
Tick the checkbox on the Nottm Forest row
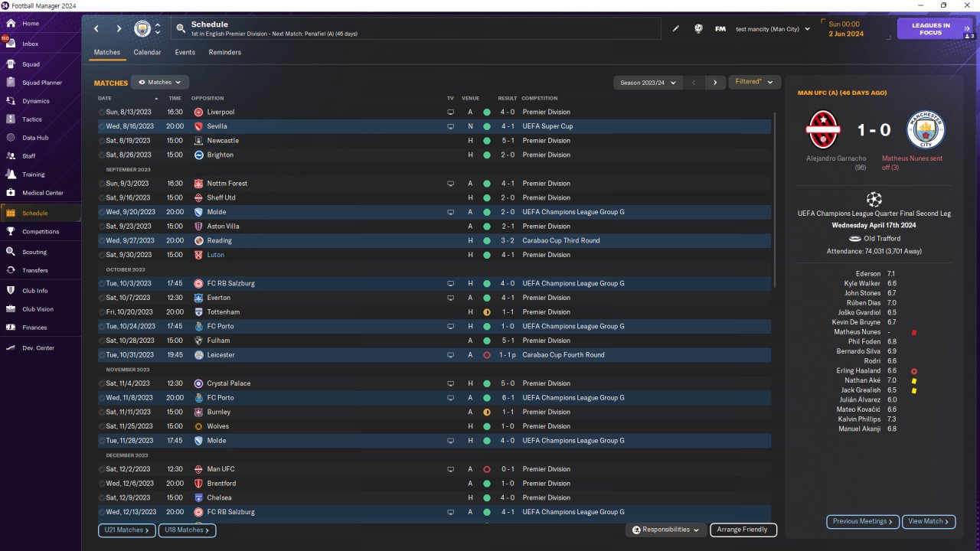102,184
